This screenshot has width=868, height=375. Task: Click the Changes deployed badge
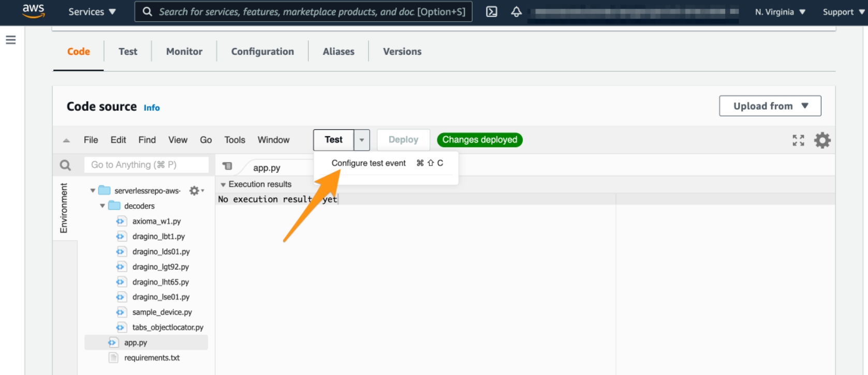click(x=480, y=140)
